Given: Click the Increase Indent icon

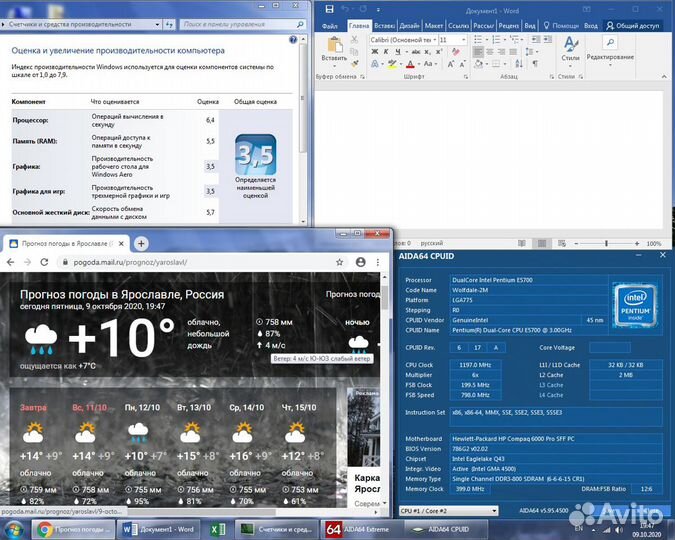Looking at the screenshot, I should point(548,40).
